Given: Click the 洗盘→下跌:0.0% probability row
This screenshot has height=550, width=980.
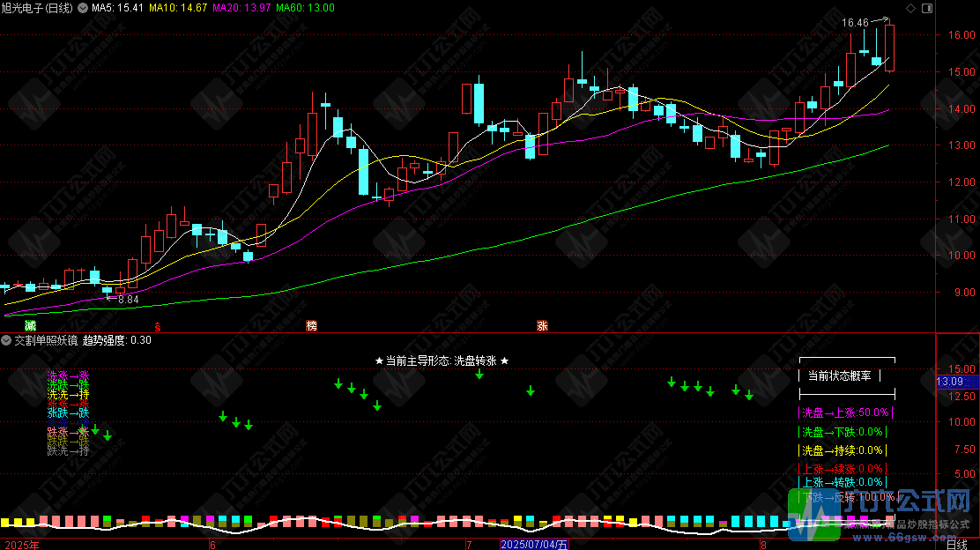Looking at the screenshot, I should coord(842,432).
